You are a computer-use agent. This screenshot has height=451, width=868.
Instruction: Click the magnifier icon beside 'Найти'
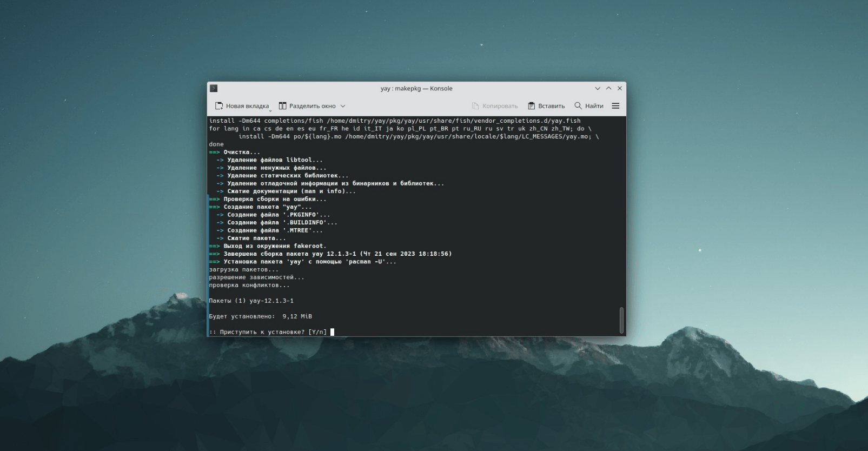pyautogui.click(x=578, y=105)
